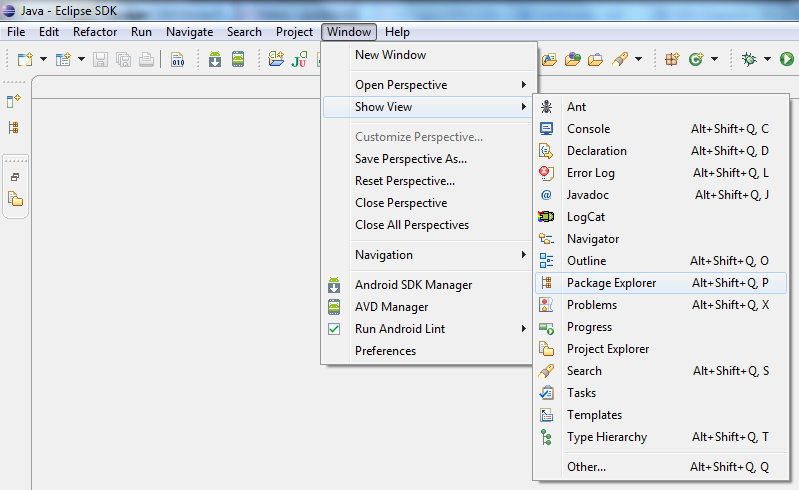Choose New Window from the Window menu

(429, 55)
